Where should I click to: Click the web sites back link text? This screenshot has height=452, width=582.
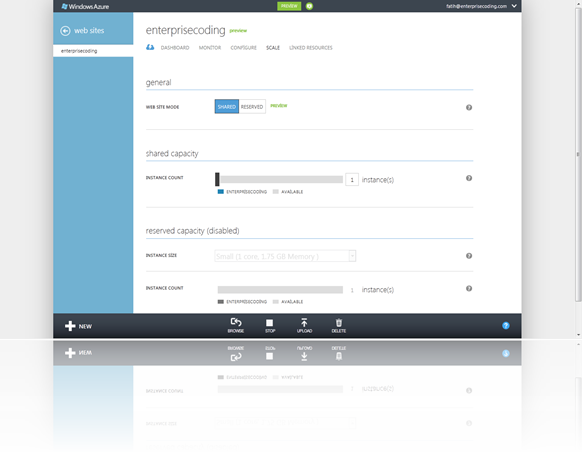(x=89, y=31)
